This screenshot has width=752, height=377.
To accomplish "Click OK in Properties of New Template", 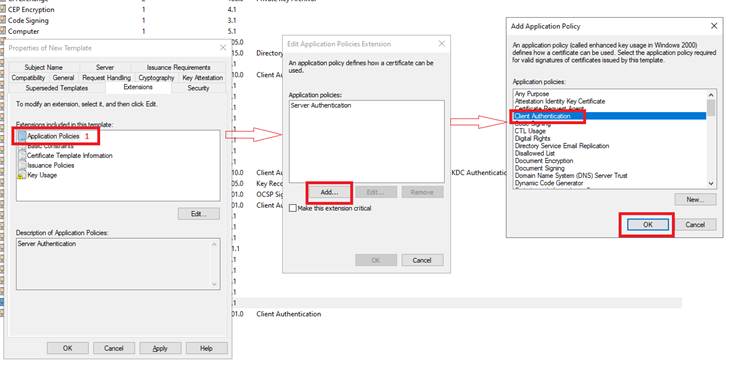I will tap(68, 348).
